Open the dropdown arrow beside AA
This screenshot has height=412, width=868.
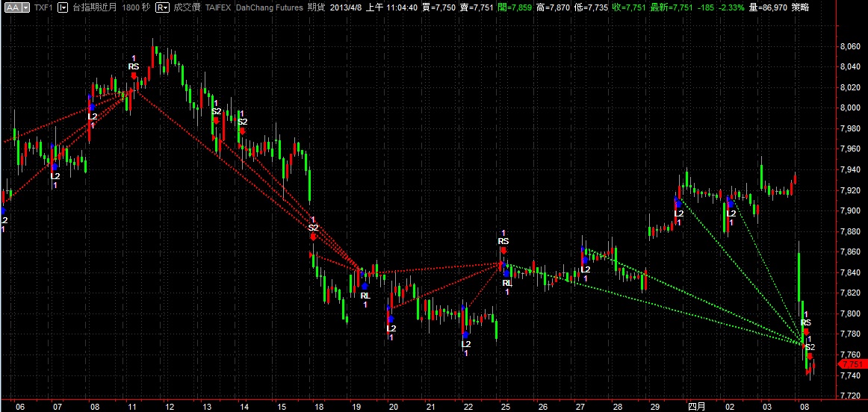click(25, 7)
